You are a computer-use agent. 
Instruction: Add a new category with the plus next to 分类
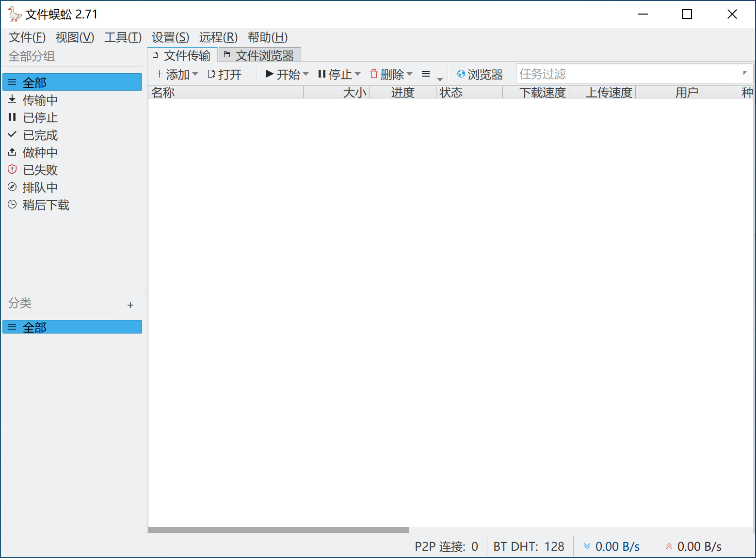click(x=130, y=305)
